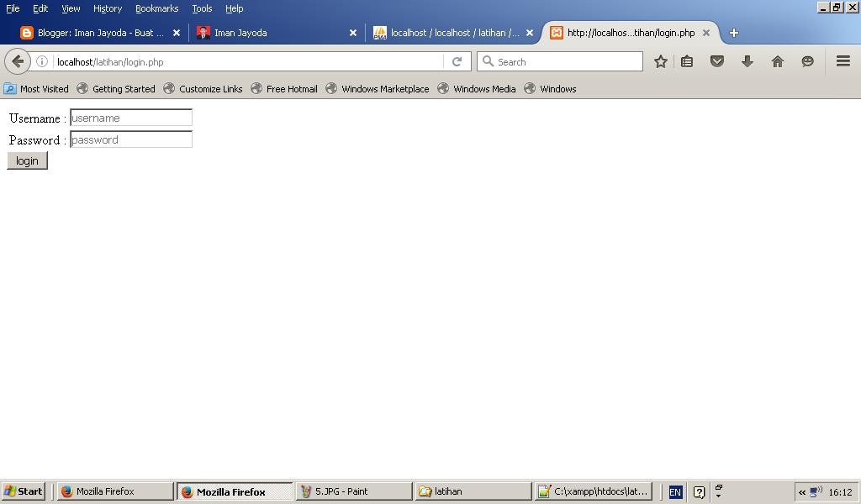This screenshot has height=504, width=861.
Task: Open the Help menu
Action: point(234,8)
